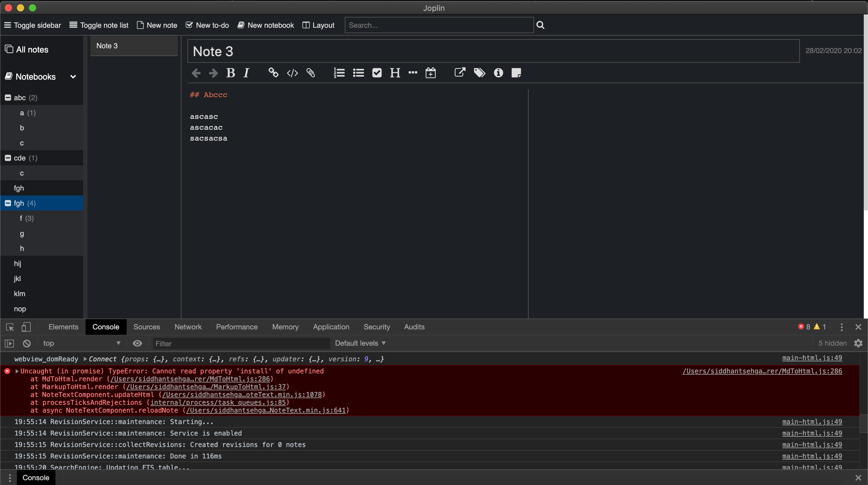Open note properties info panel

click(x=498, y=72)
